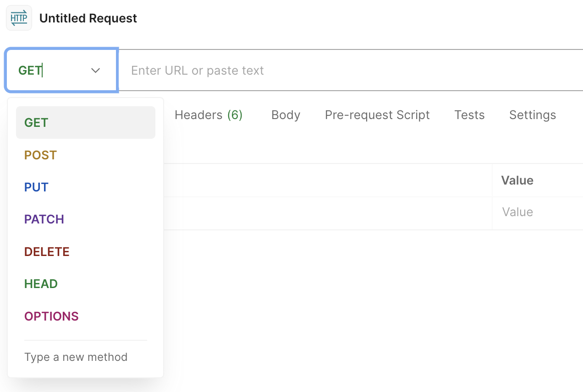Screen dimensions: 583x392
Task: Switch to the Pre-request Script tab
Action: (x=377, y=115)
